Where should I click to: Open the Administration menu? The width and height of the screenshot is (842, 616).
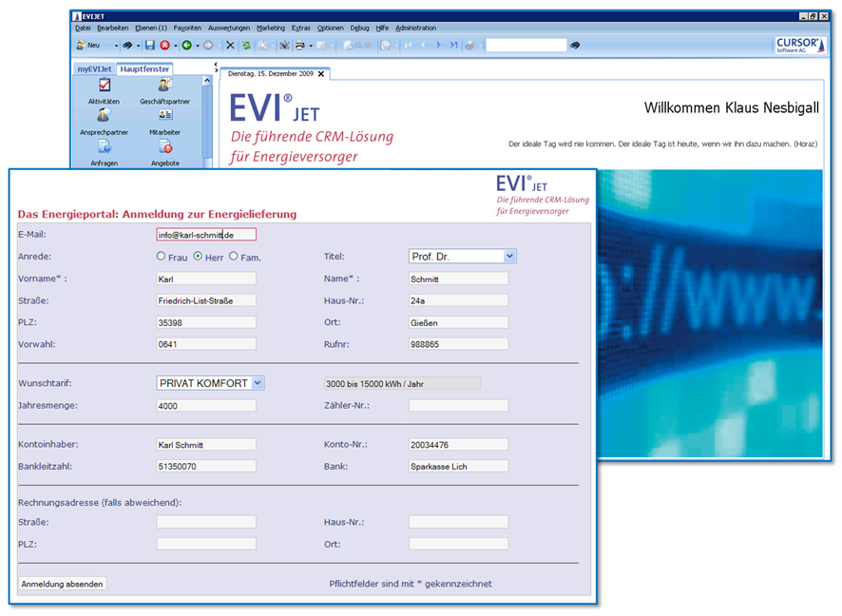415,28
